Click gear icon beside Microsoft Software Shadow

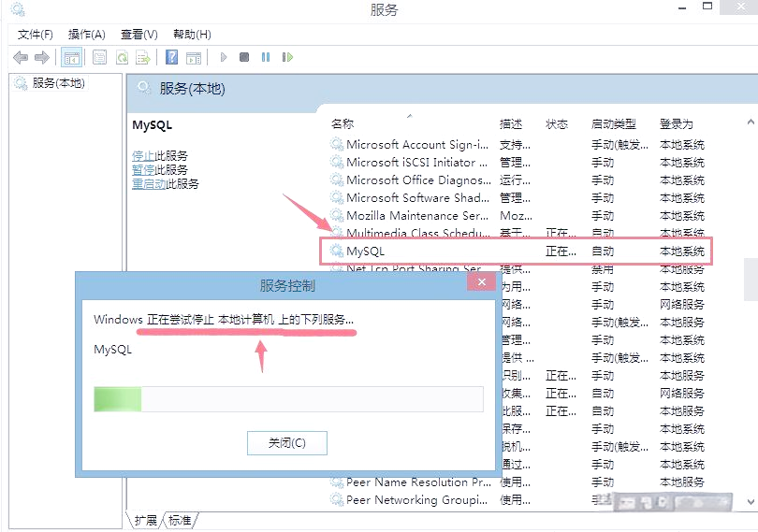coord(337,197)
